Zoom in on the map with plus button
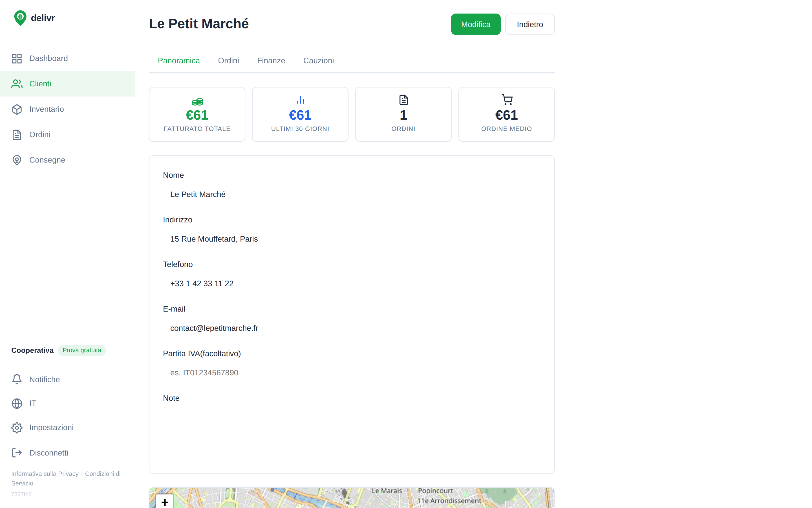This screenshot has width=812, height=508. coord(165,502)
